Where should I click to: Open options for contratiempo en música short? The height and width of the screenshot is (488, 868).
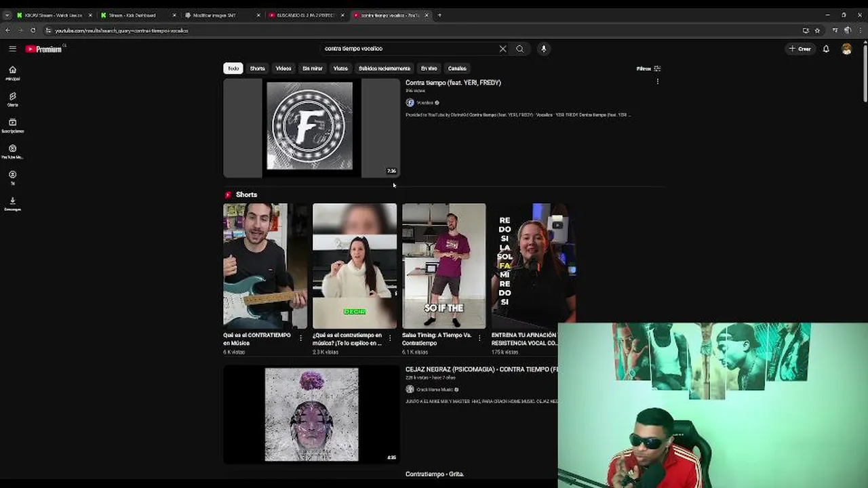click(390, 338)
